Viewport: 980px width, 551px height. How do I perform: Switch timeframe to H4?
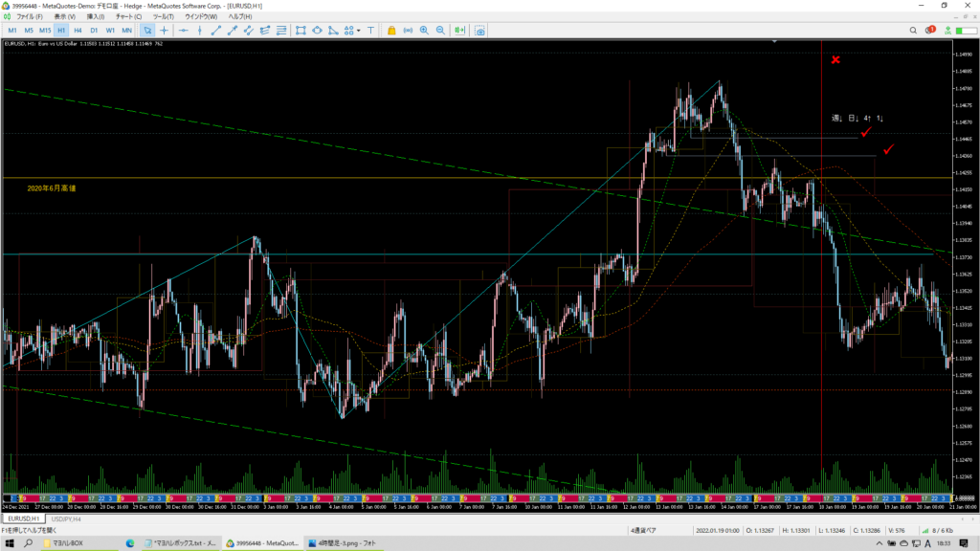coord(78,31)
